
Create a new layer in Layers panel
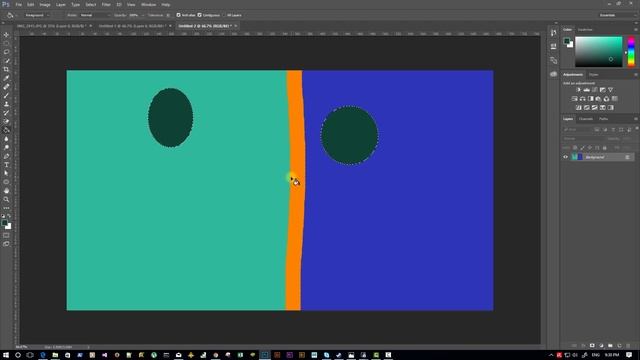[619, 346]
